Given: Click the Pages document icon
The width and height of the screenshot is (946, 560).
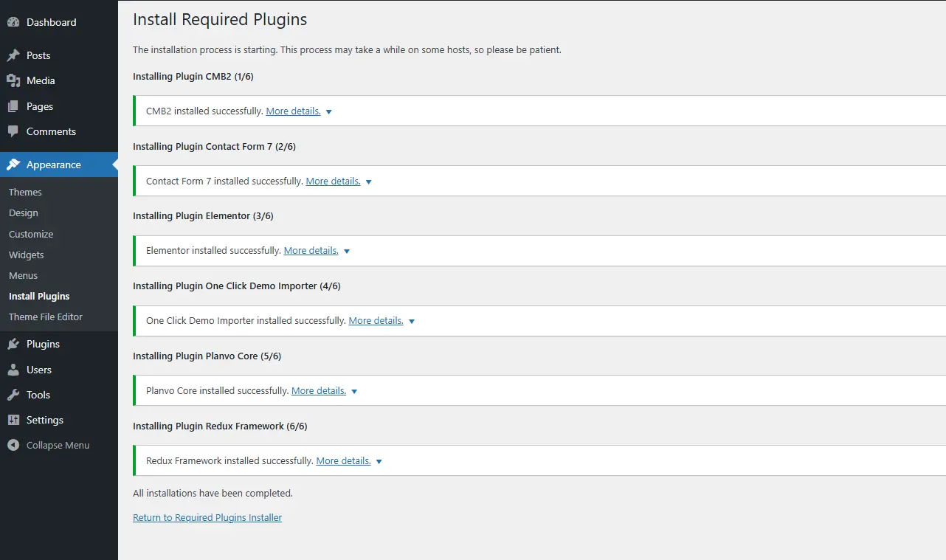Looking at the screenshot, I should point(13,106).
